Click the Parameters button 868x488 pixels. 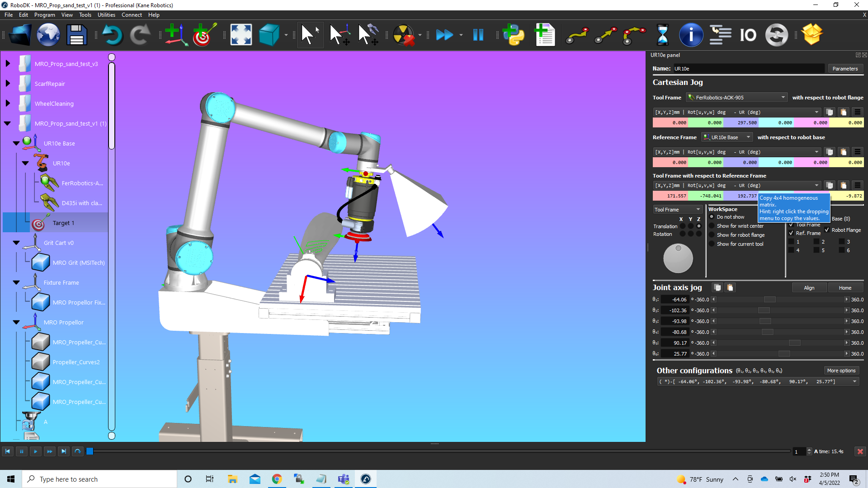844,69
